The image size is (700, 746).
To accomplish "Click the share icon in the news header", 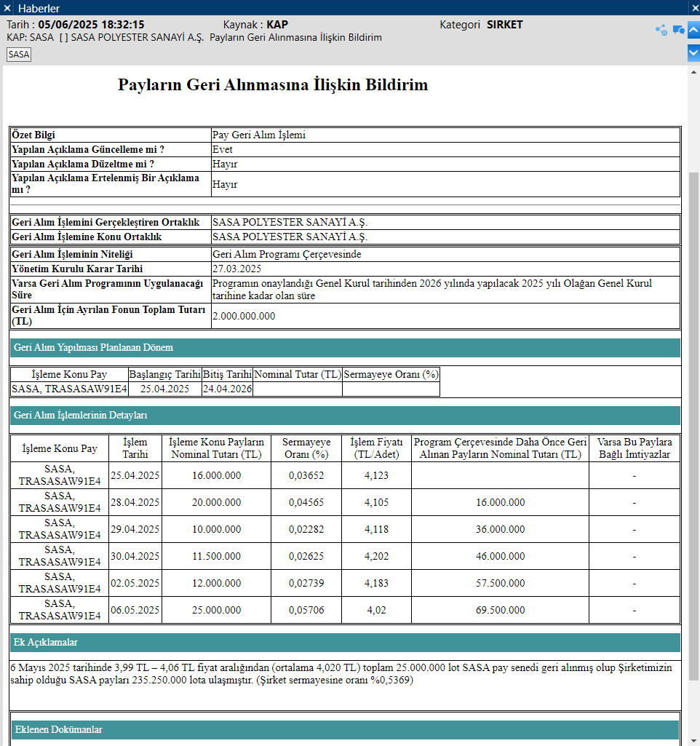I will 661,31.
